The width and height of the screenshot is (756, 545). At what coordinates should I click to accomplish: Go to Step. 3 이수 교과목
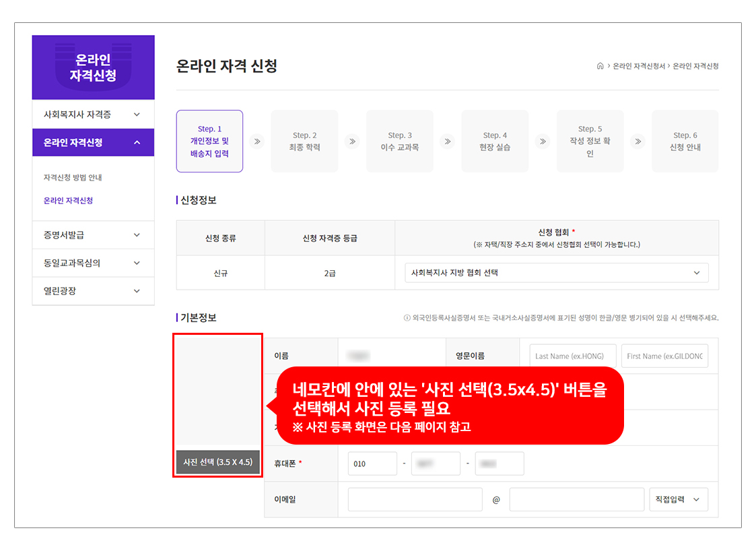pos(400,141)
